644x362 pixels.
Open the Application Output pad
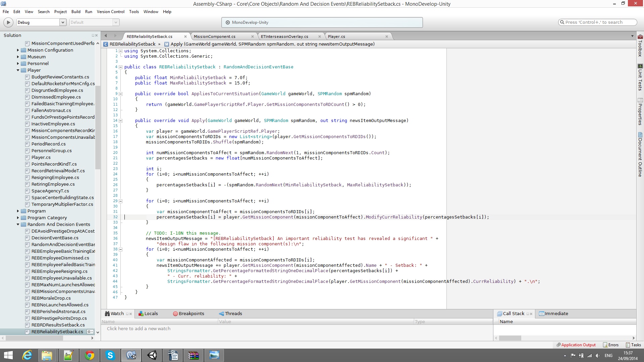(x=576, y=345)
